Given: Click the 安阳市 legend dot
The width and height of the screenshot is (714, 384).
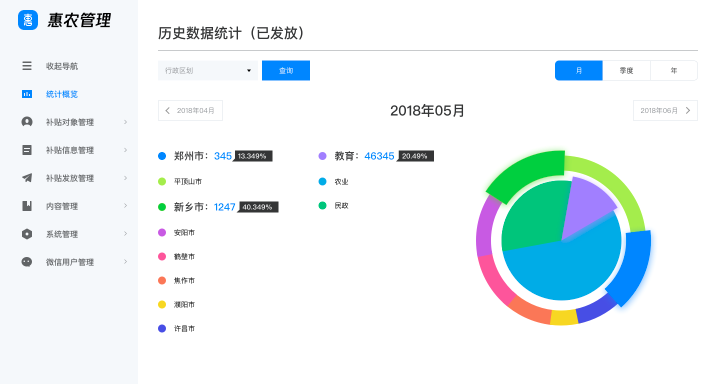Looking at the screenshot, I should (162, 233).
